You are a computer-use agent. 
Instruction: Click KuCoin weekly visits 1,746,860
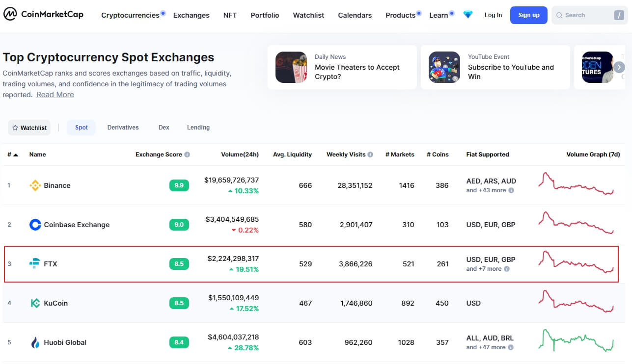pos(356,303)
